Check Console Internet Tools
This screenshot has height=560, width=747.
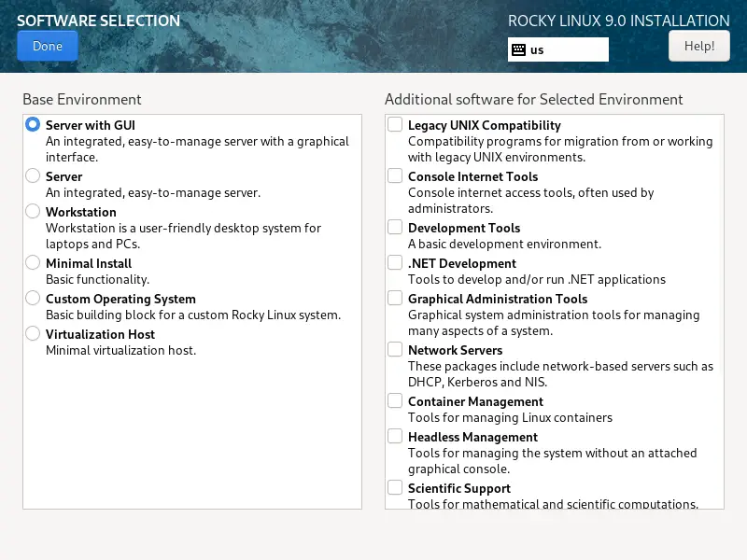[395, 175]
